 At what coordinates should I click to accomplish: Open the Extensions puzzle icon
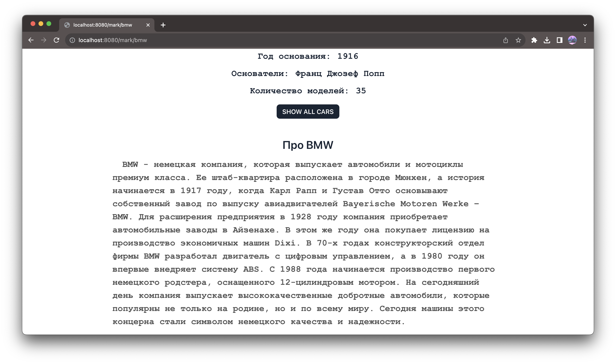(534, 40)
